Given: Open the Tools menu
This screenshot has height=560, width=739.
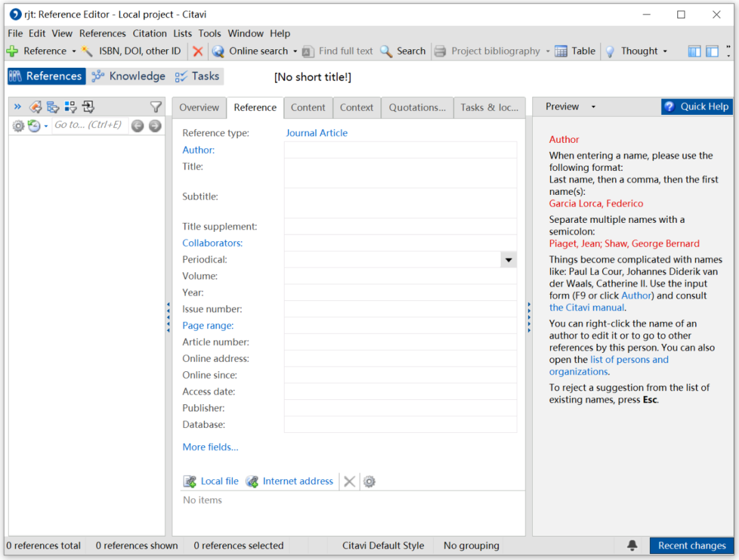Looking at the screenshot, I should [x=209, y=34].
